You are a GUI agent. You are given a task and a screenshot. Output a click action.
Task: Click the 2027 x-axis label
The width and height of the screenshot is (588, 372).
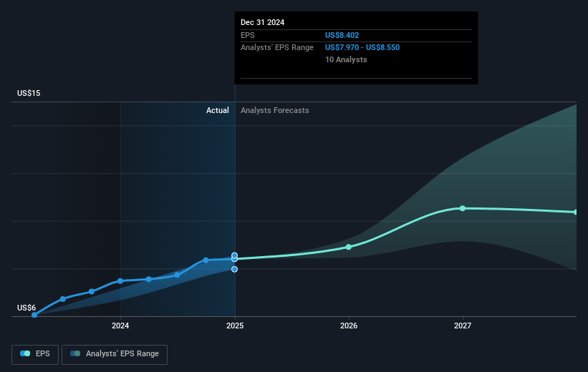click(x=463, y=325)
